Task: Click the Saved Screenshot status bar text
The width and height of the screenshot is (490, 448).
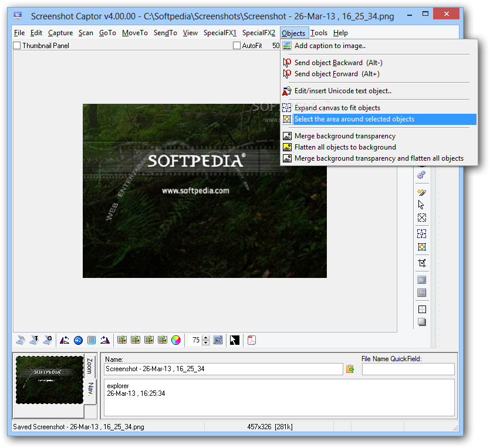Action: 79,427
